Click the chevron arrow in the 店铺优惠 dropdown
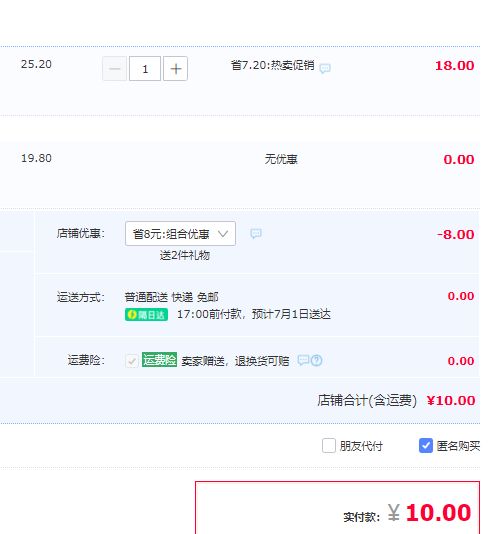 (223, 234)
